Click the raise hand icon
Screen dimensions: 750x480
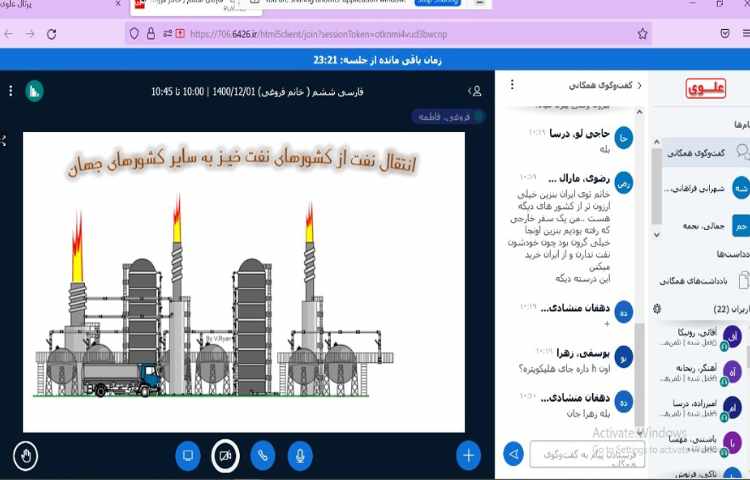[x=26, y=456]
